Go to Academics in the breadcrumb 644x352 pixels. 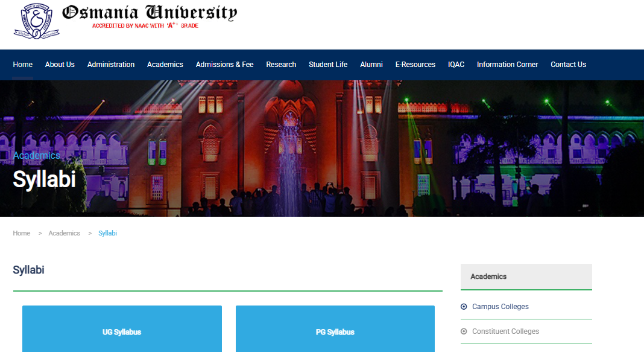click(64, 233)
